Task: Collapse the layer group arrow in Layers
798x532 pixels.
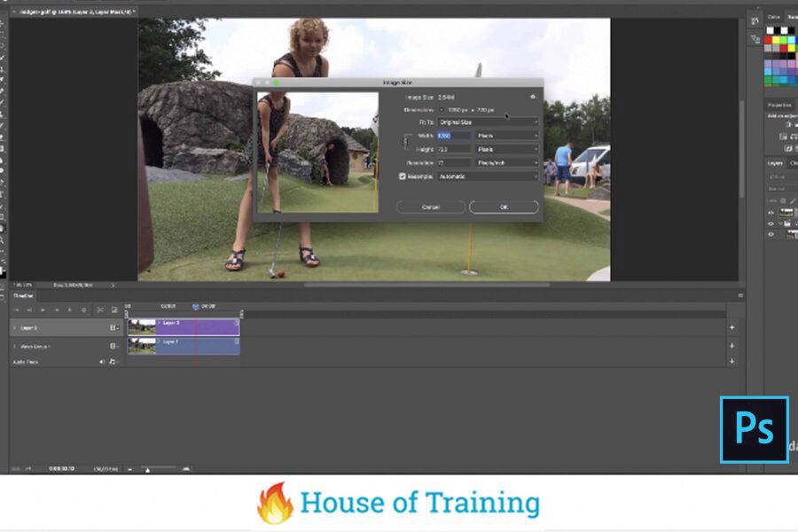Action: (779, 223)
